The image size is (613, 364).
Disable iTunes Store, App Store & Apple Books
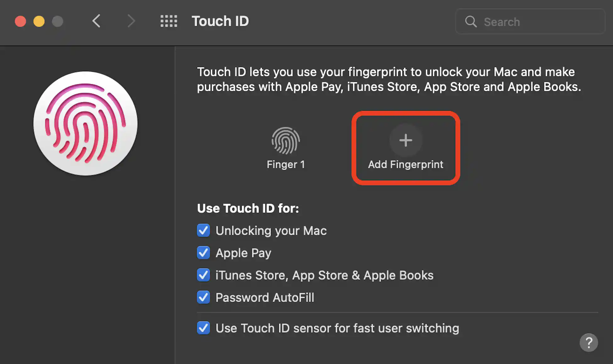203,275
